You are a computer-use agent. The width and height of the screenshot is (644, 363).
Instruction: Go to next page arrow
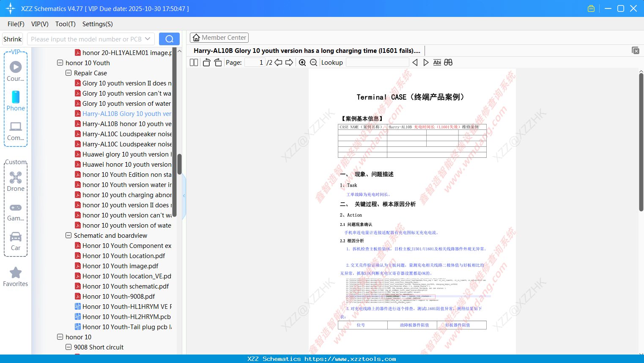pos(289,62)
